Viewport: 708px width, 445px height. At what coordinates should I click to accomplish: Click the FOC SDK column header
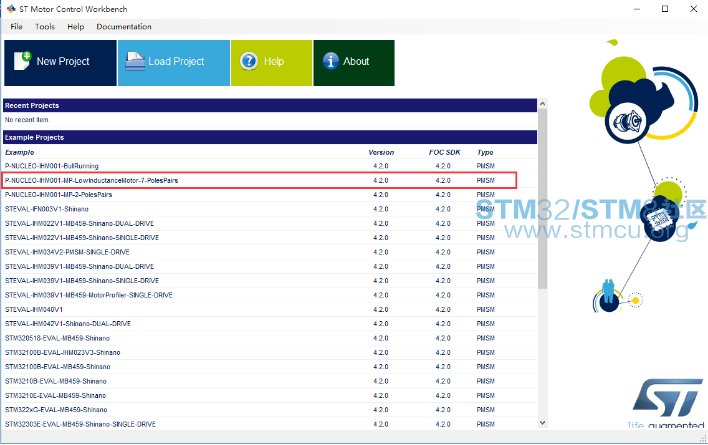[443, 152]
